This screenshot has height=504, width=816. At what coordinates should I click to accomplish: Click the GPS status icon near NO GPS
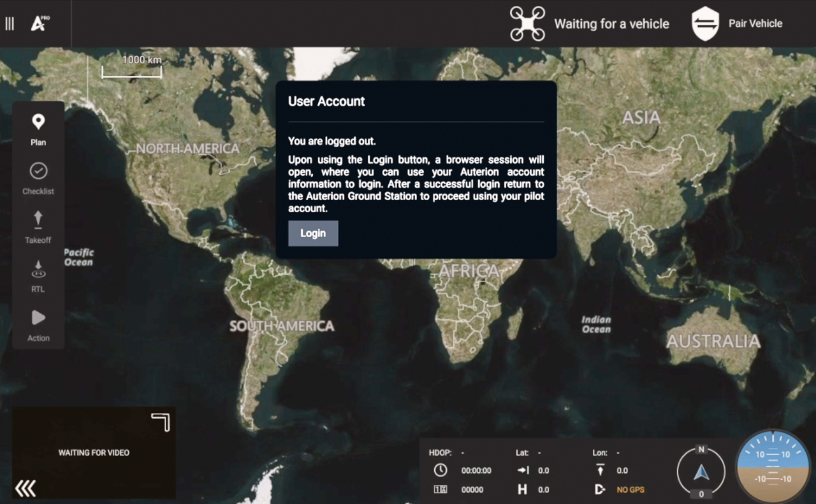pyautogui.click(x=600, y=489)
